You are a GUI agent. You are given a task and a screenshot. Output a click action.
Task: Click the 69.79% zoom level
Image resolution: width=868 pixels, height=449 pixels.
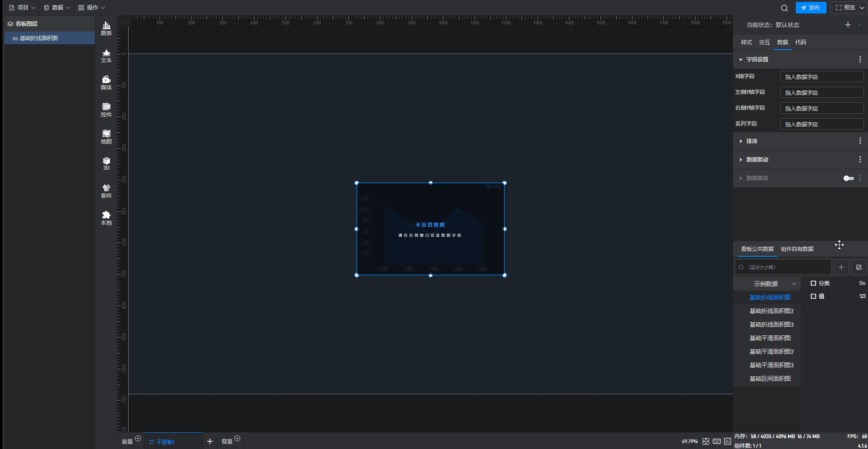(690, 441)
